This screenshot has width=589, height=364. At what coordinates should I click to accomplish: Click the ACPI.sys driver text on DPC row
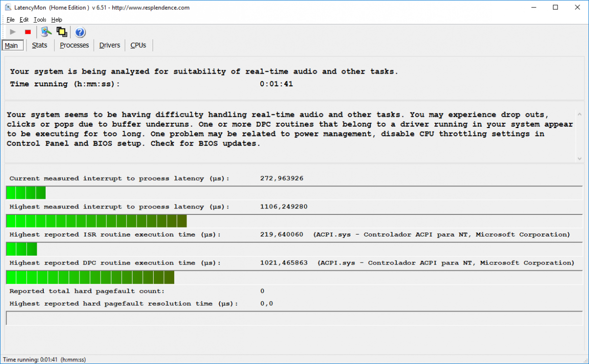click(446, 263)
